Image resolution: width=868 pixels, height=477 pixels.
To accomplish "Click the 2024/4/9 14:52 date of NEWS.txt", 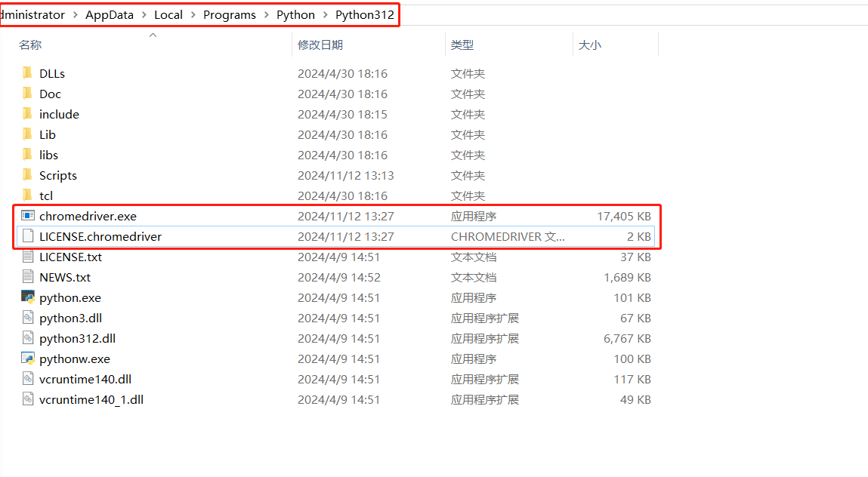I will pyautogui.click(x=338, y=278).
